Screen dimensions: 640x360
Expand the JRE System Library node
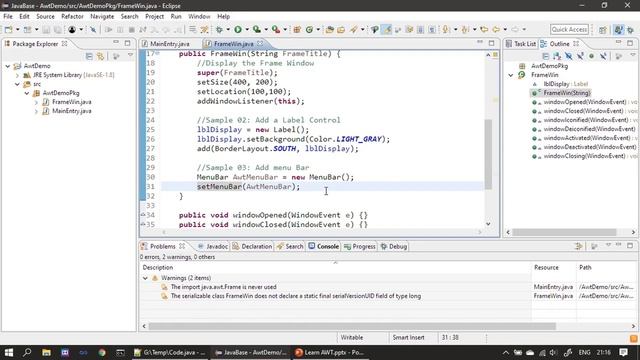click(17, 75)
